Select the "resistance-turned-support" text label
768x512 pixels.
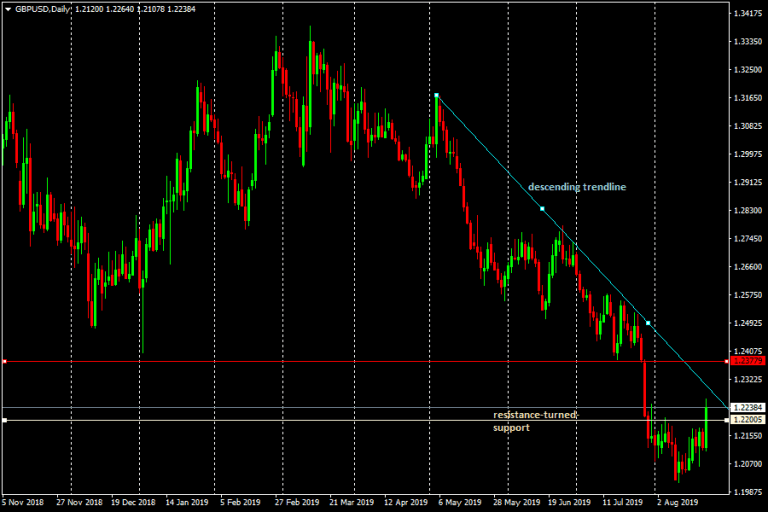pyautogui.click(x=536, y=421)
